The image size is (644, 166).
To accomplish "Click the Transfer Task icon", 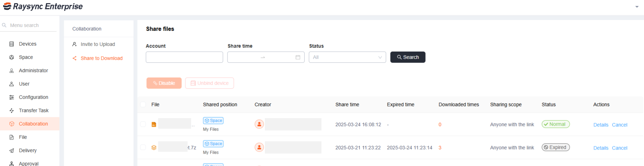I will (x=12, y=111).
